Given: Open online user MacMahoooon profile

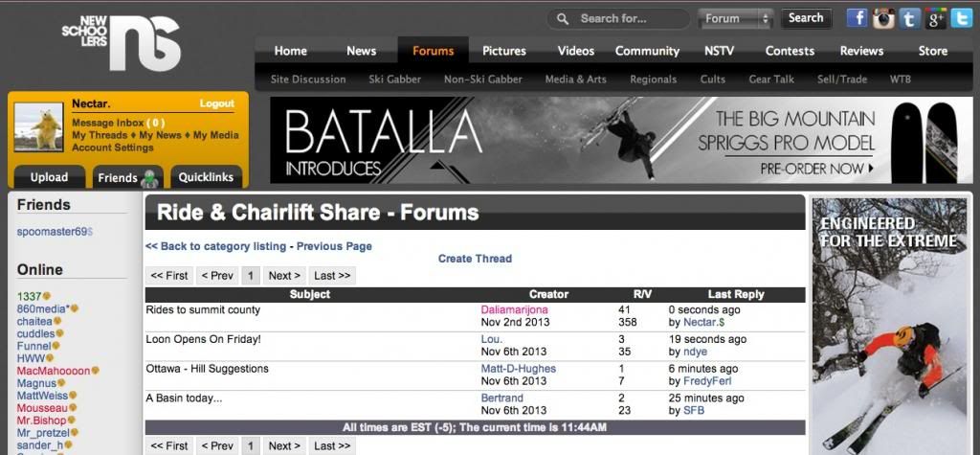Looking at the screenshot, I should tap(54, 371).
